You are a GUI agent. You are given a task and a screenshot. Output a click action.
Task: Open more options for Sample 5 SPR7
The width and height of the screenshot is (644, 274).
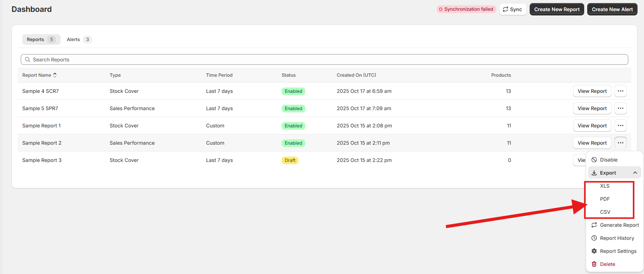[x=620, y=108]
